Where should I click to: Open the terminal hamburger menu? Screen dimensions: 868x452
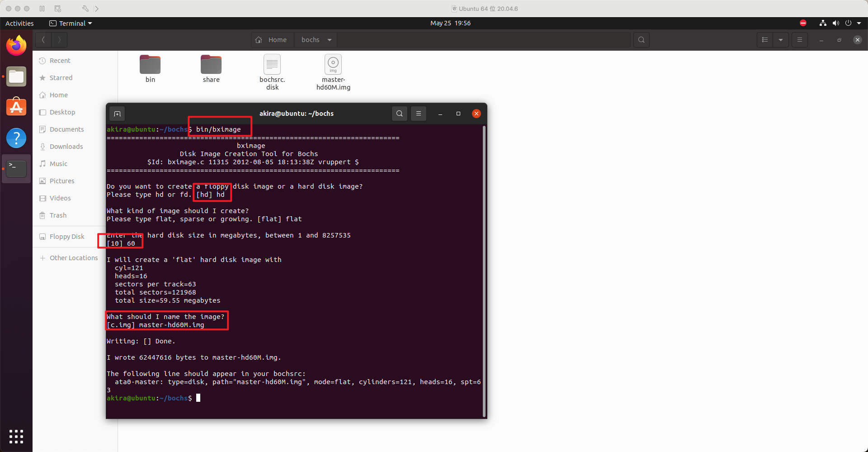419,114
